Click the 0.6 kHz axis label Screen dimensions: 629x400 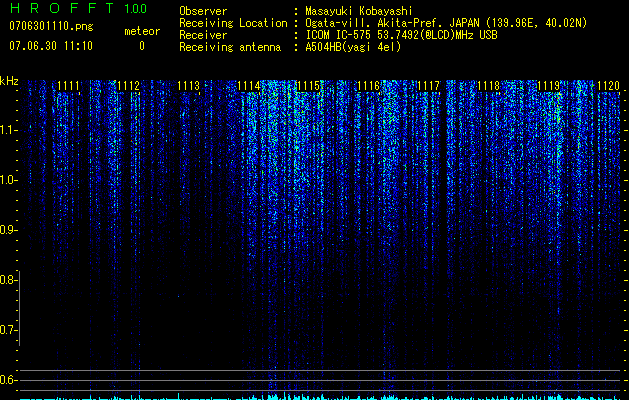pos(7,380)
